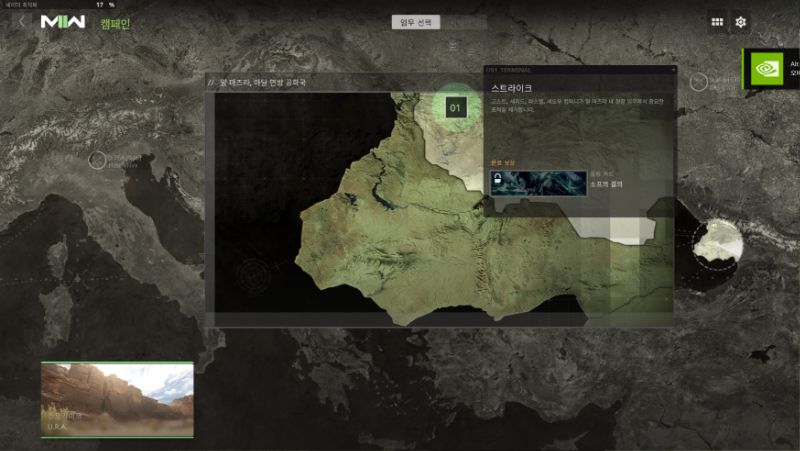Click the circular mission marker over Italy
Viewport: 800px width, 451px height.
tap(97, 159)
